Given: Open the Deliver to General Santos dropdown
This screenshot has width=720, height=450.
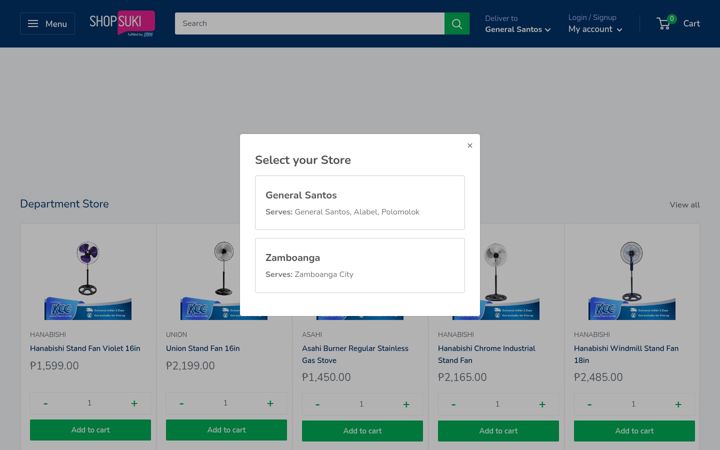Looking at the screenshot, I should 518,24.
